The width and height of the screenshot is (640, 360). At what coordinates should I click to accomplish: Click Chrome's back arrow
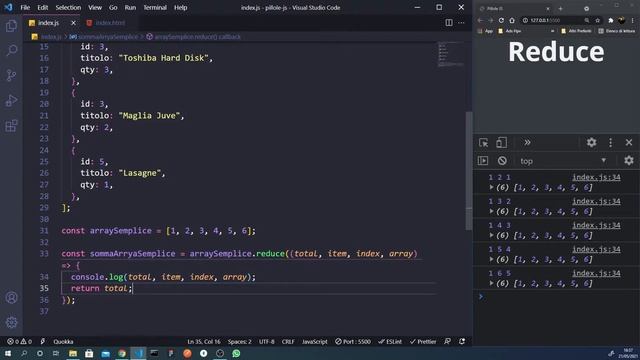click(x=480, y=20)
